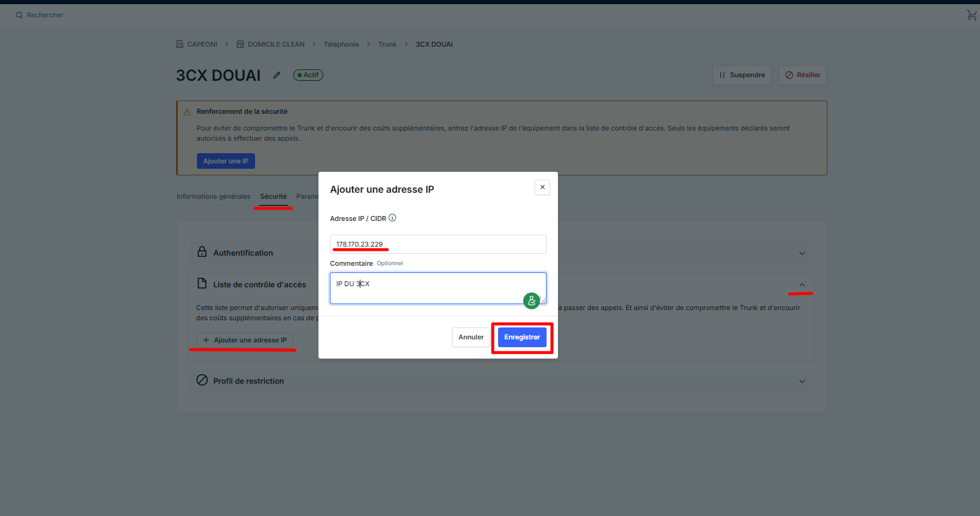980x516 pixels.
Task: Click the 3CX DOUAI page title
Action: pos(219,75)
